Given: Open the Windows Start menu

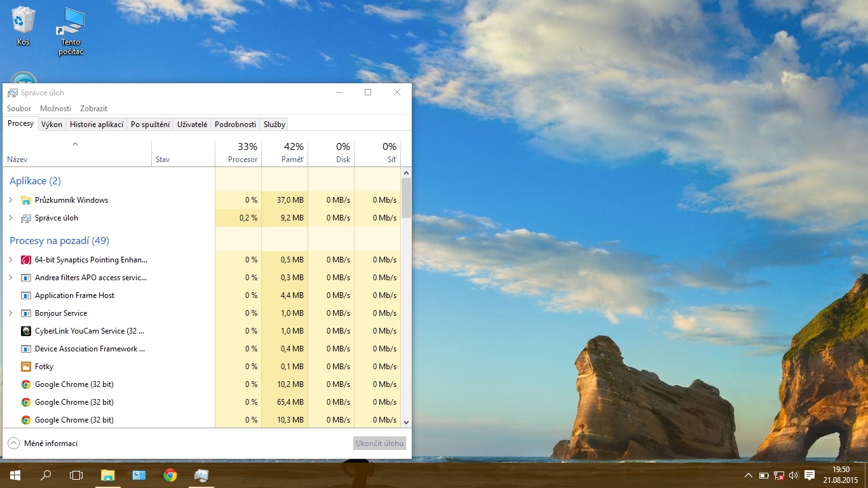Looking at the screenshot, I should click(15, 475).
